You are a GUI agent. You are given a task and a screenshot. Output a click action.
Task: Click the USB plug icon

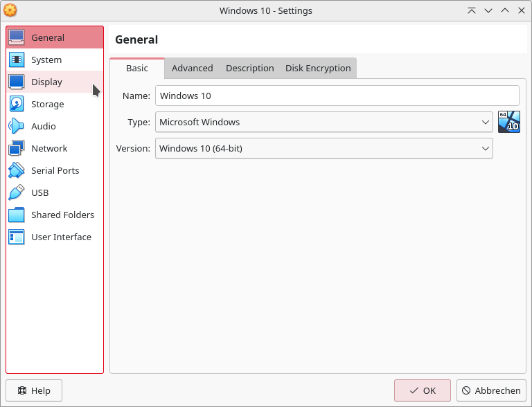17,192
